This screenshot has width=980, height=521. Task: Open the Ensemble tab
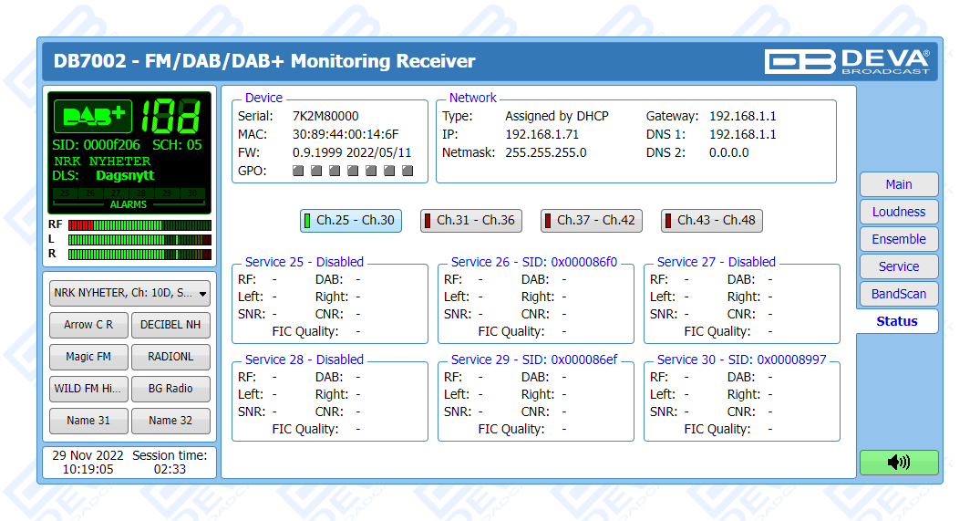898,239
